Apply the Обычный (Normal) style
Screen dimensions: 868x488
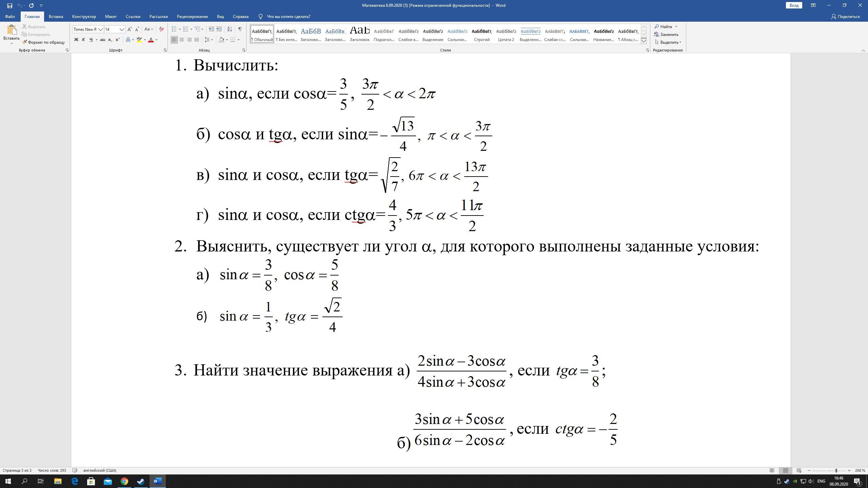point(262,34)
